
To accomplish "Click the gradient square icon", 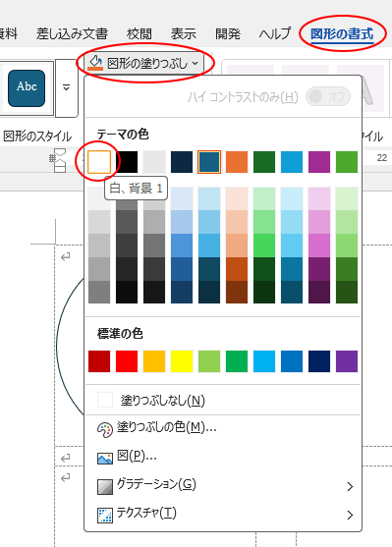I will [105, 487].
